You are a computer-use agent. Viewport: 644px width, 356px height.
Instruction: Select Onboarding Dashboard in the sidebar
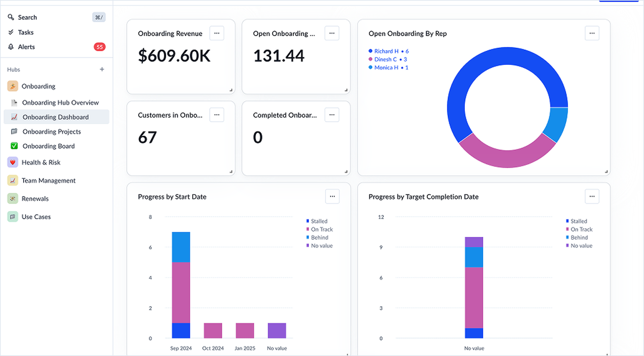[x=56, y=117]
